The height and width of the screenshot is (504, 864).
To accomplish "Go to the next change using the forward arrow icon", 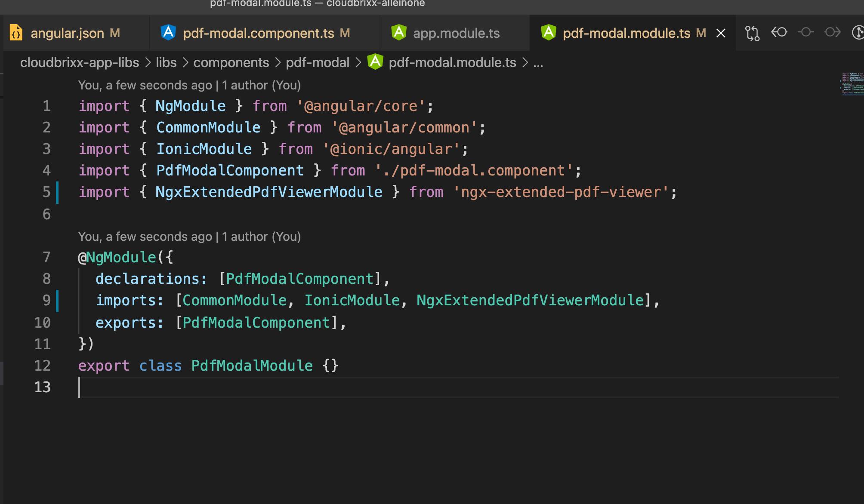I will (x=832, y=32).
